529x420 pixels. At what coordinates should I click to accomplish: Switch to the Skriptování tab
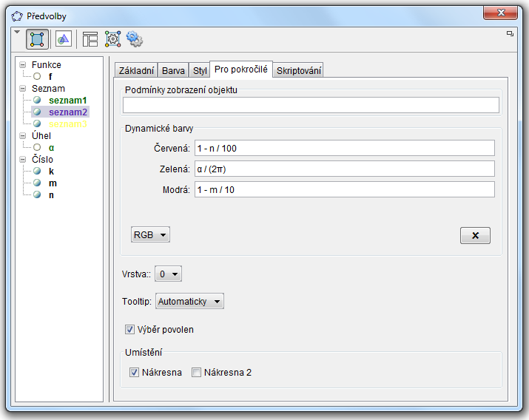pyautogui.click(x=299, y=70)
